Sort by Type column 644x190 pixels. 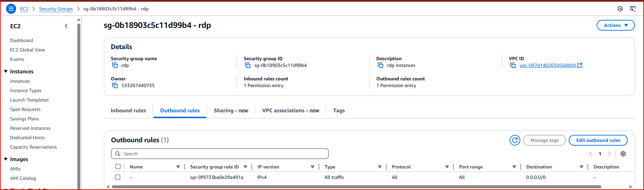coord(380,167)
